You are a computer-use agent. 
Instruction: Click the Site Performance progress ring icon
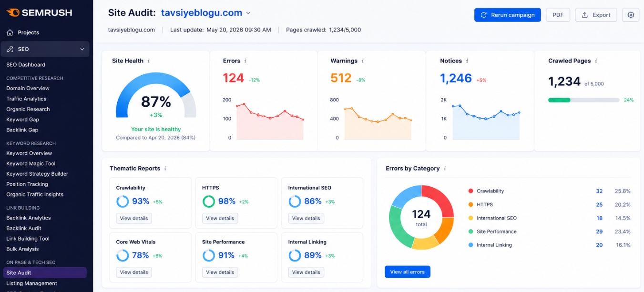[x=208, y=255]
